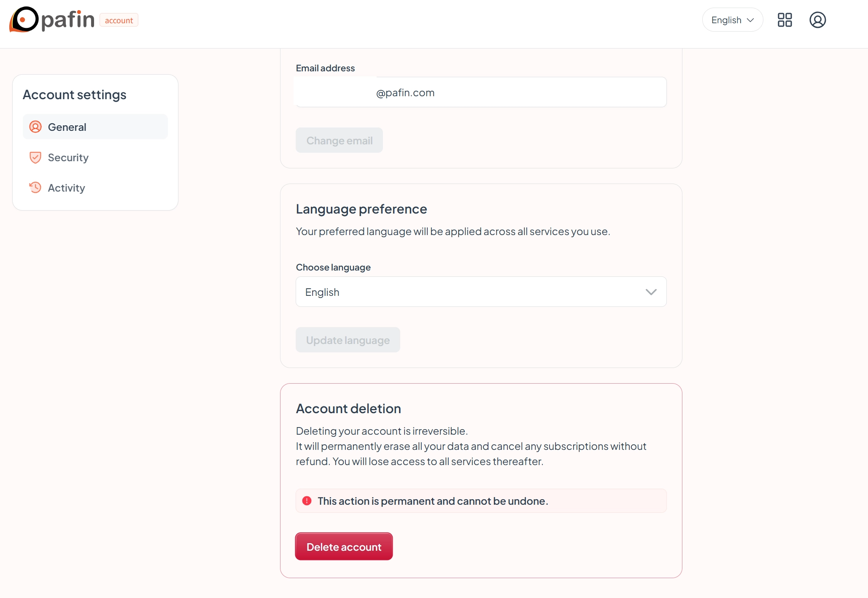Click the red warning exclamation icon
The image size is (868, 598).
[x=307, y=501]
